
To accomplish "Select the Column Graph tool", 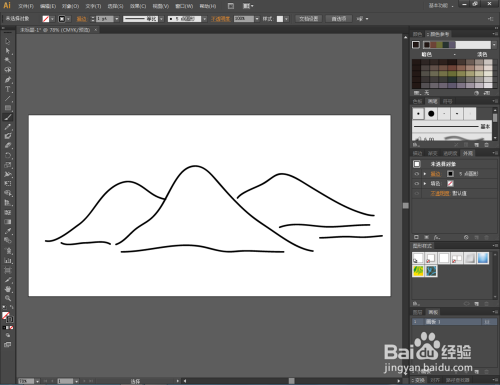I will tap(8, 260).
